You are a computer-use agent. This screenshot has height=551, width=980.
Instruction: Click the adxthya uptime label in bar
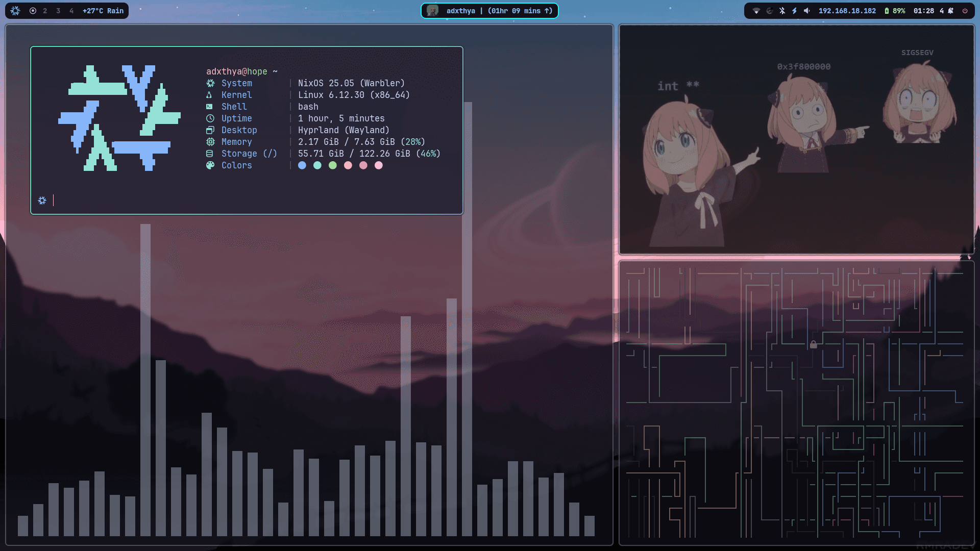500,11
